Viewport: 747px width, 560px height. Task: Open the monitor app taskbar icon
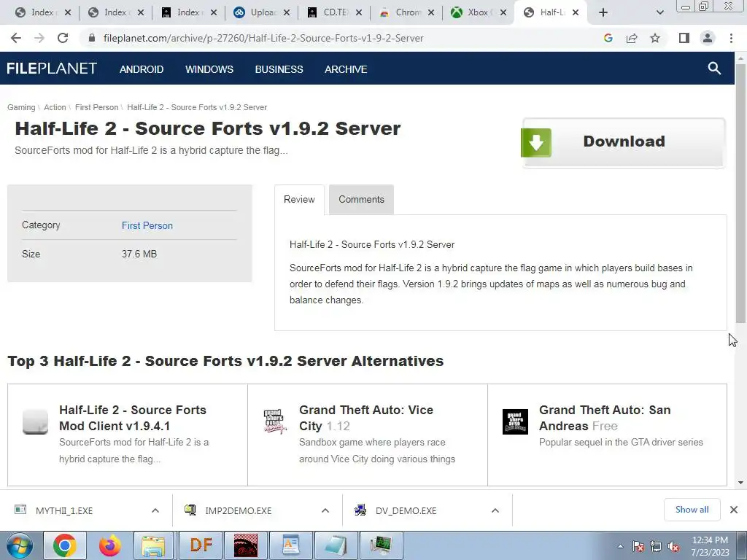(381, 545)
